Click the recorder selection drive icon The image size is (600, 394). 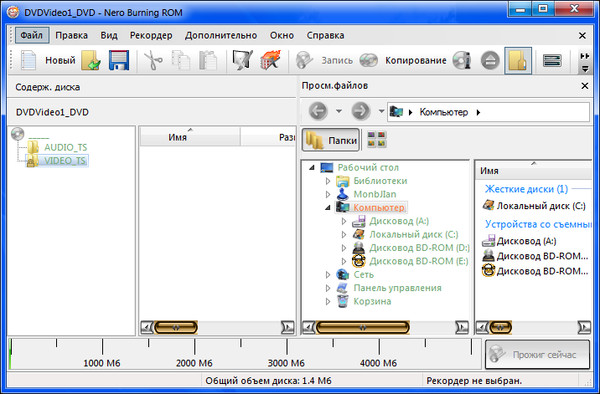[552, 60]
